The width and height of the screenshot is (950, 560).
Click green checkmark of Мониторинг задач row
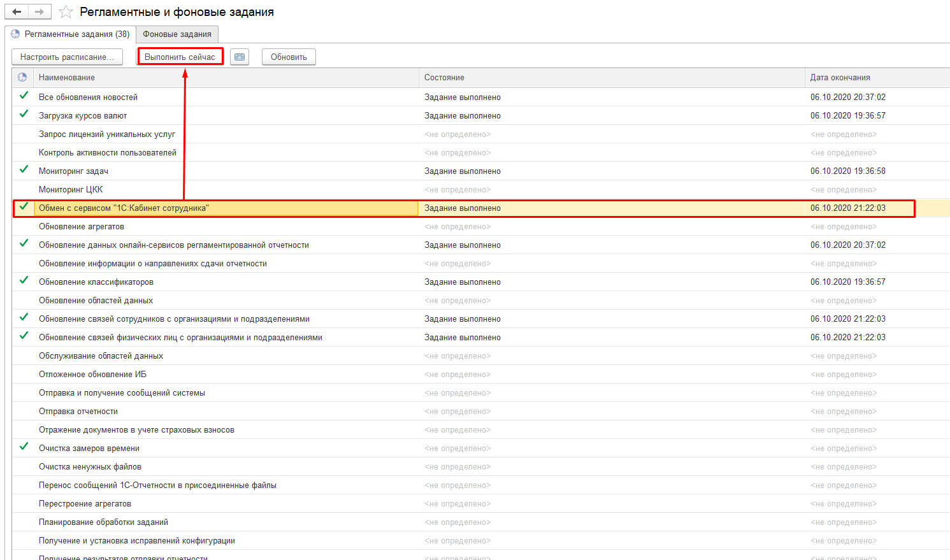[x=24, y=169]
